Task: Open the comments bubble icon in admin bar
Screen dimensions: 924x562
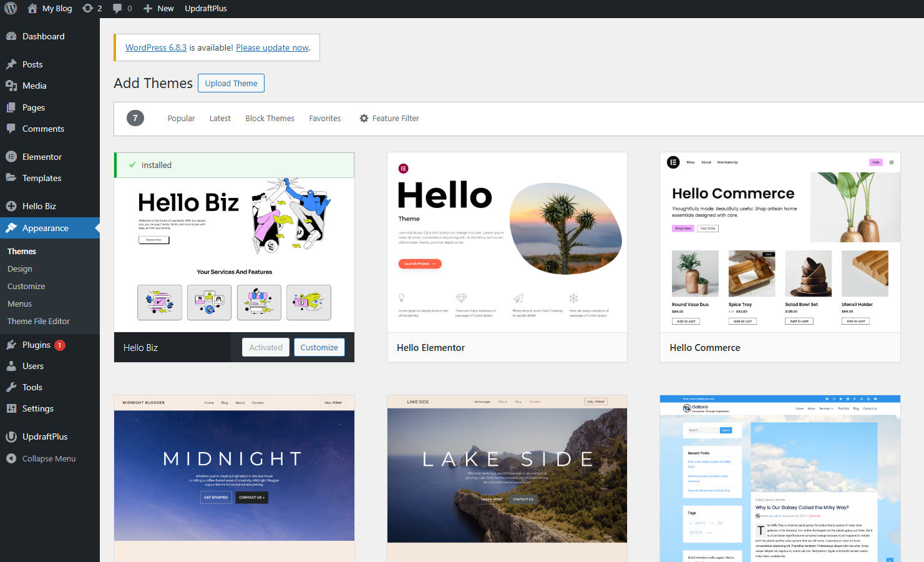Action: tap(117, 9)
